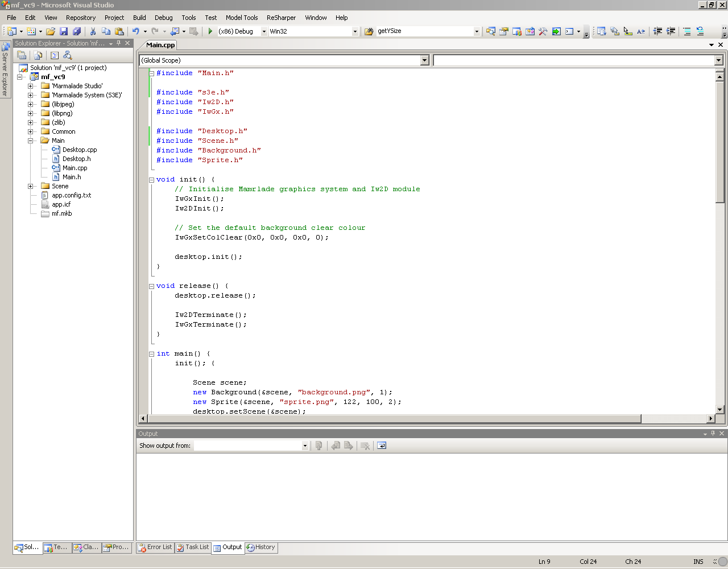The height and width of the screenshot is (569, 728).
Task: Click Solution Explorer Properties icon
Action: (22, 55)
